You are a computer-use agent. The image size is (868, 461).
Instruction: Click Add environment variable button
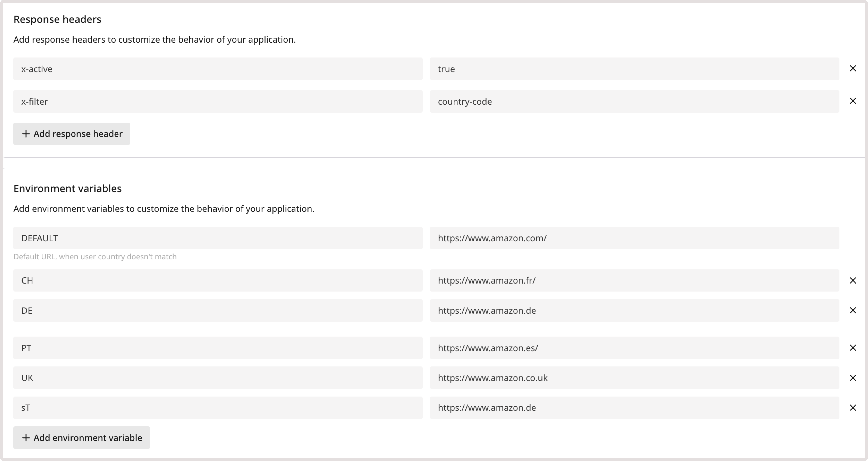pyautogui.click(x=81, y=438)
